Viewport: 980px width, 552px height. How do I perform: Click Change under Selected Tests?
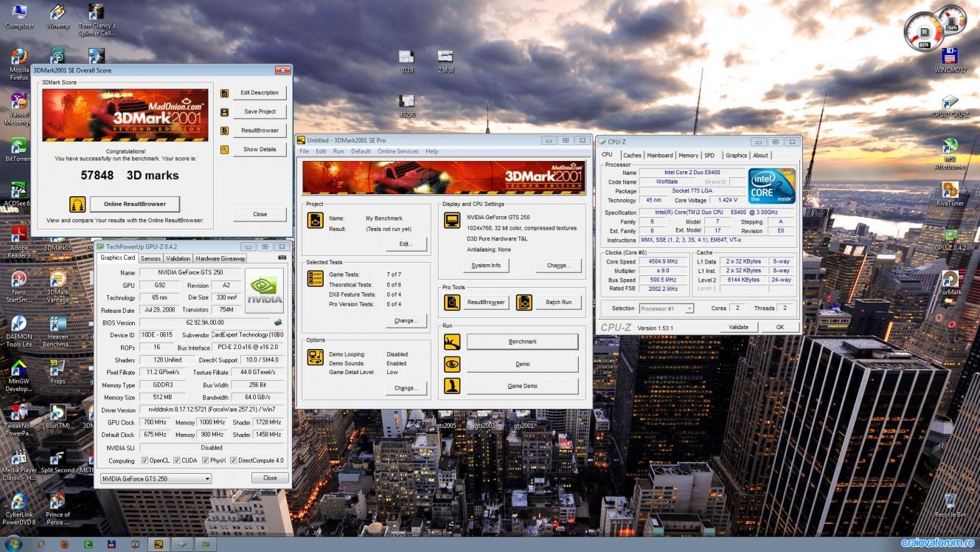[x=406, y=321]
